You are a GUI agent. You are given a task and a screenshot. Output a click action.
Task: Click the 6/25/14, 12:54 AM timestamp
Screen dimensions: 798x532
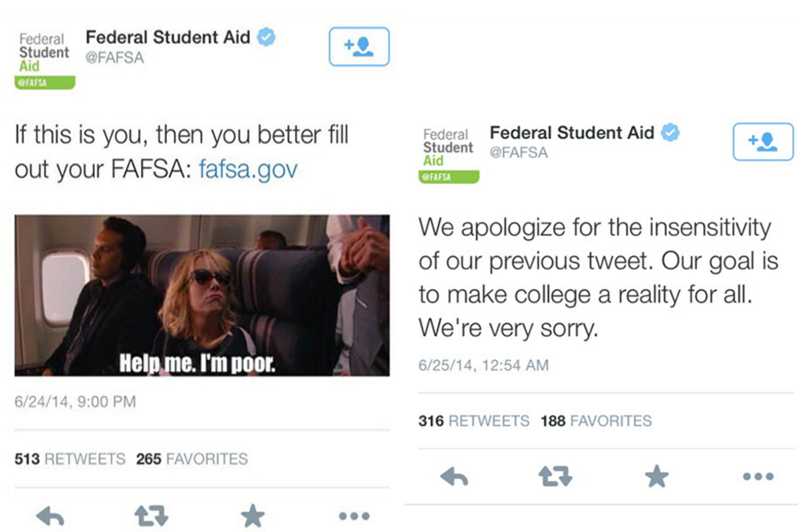pyautogui.click(x=483, y=365)
